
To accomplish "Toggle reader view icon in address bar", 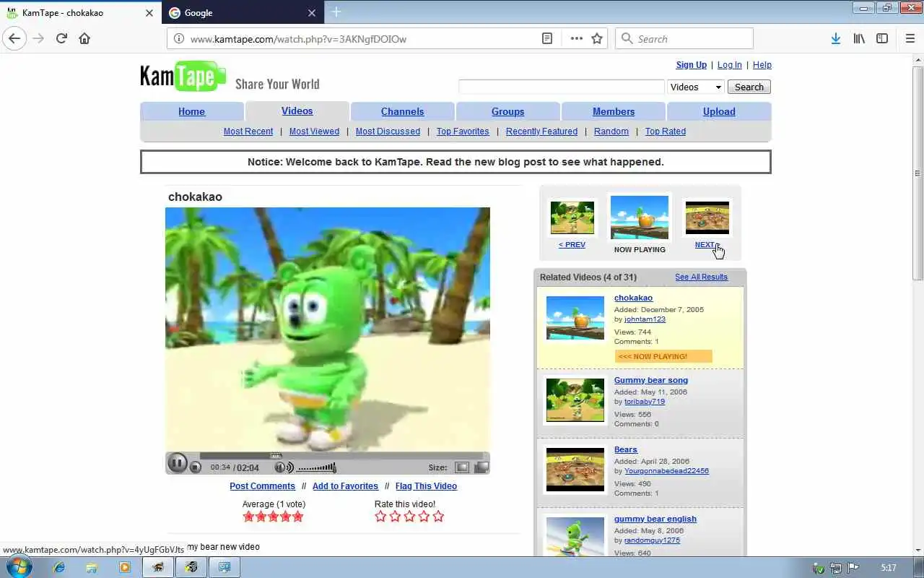I will coord(547,38).
